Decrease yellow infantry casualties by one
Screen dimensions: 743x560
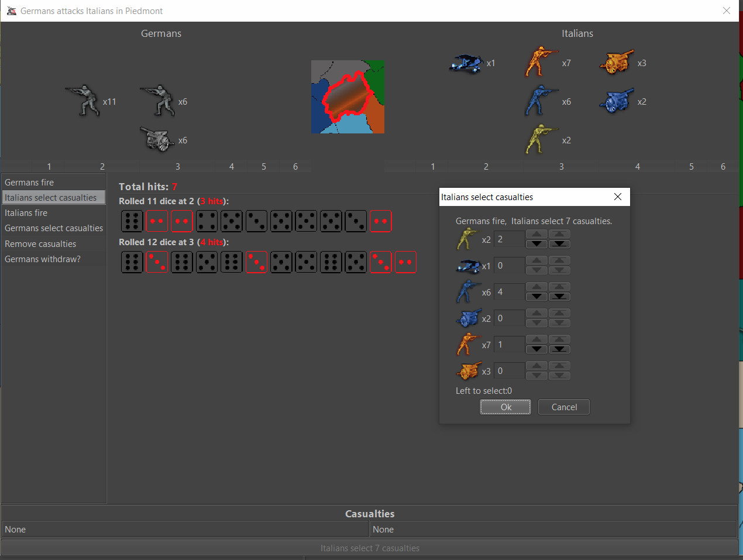(x=536, y=244)
